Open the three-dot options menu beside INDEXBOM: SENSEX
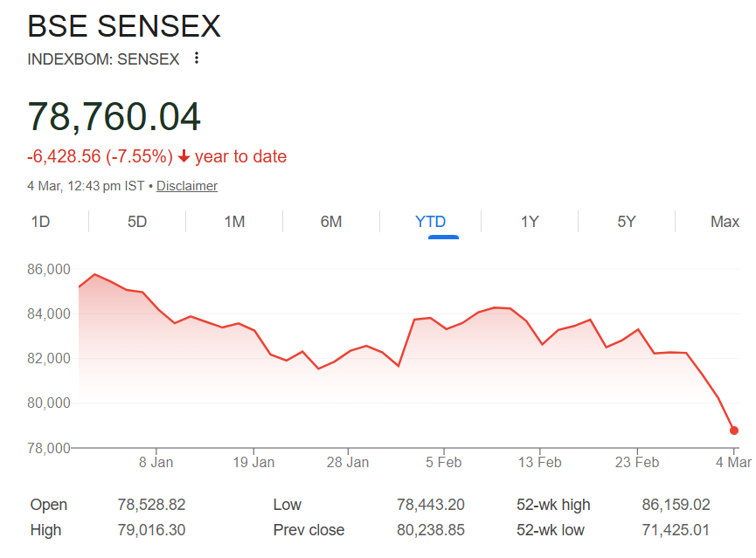 click(196, 58)
